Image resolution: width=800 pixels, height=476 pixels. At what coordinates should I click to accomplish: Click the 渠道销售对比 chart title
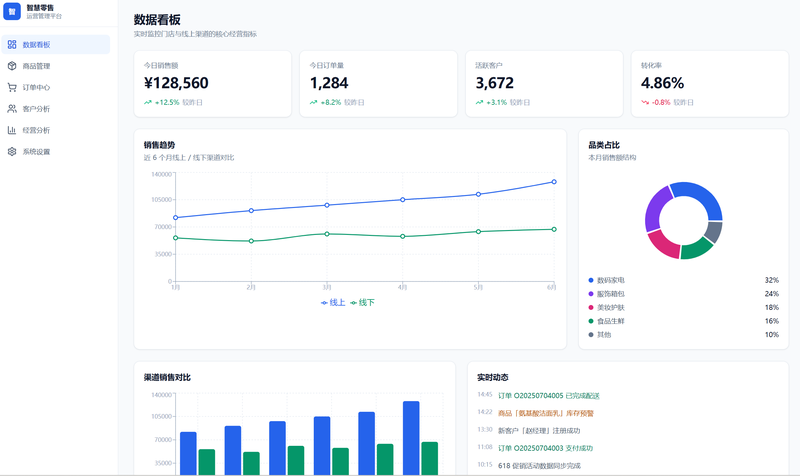point(167,378)
